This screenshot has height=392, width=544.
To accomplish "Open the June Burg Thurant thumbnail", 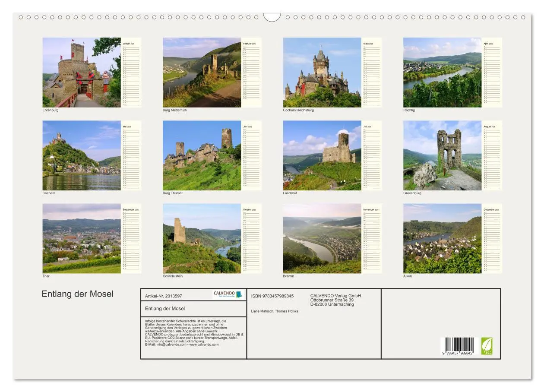I will point(202,155).
